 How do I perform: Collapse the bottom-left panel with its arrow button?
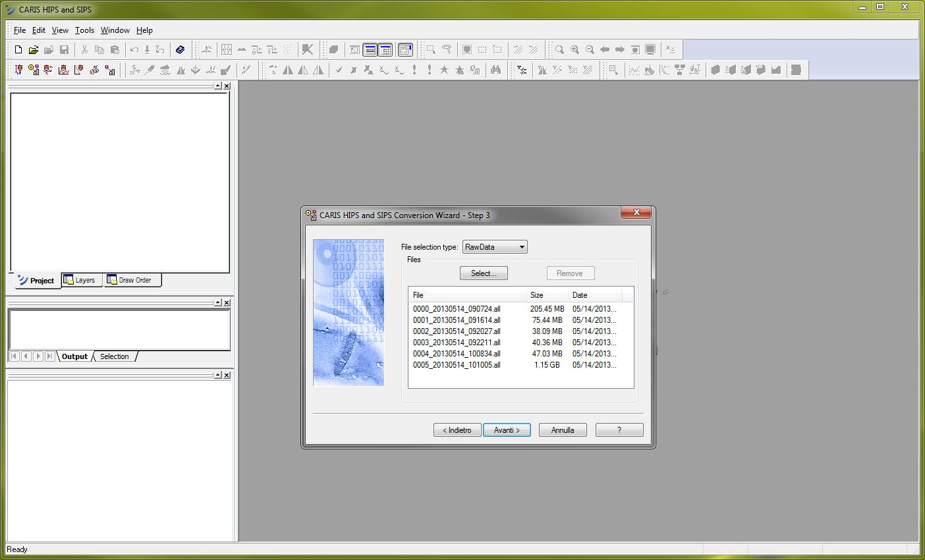[x=217, y=375]
